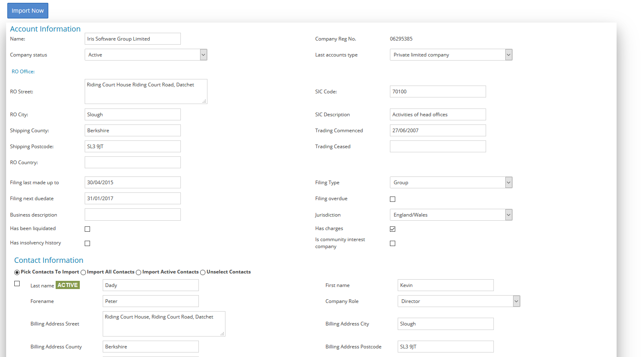Select Unselect Contacts radio
Screen dimensions: 644x357
click(x=203, y=272)
